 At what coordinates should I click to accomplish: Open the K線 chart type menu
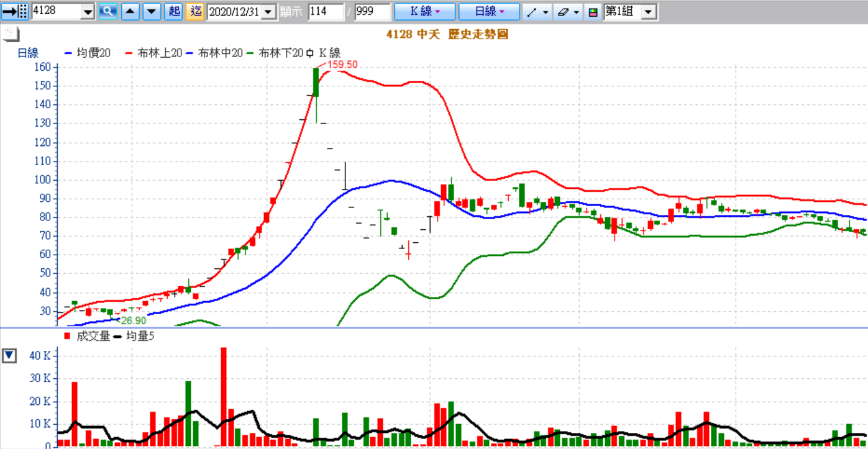click(x=425, y=11)
